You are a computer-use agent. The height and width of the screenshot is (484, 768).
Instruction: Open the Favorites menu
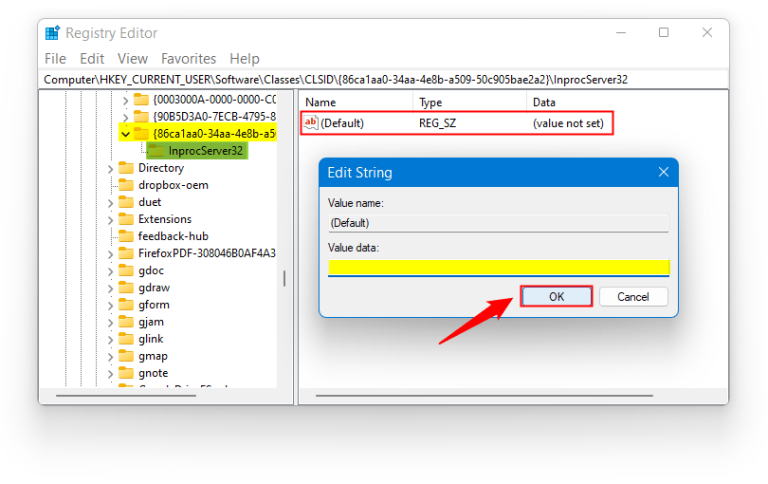188,59
